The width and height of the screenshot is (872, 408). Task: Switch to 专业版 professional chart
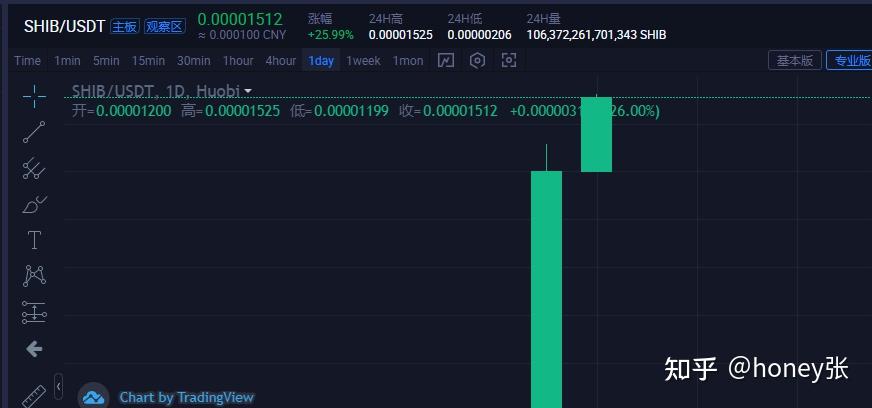(849, 61)
